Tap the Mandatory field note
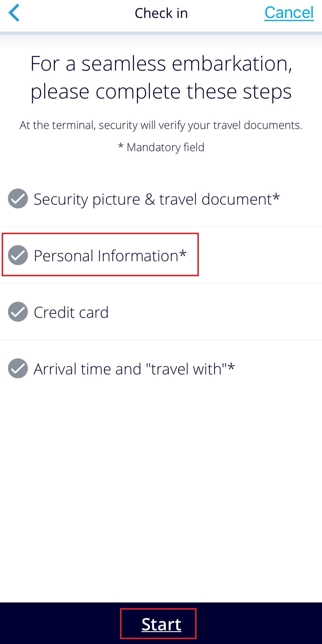Screen dimensions: 322x644 [x=161, y=147]
